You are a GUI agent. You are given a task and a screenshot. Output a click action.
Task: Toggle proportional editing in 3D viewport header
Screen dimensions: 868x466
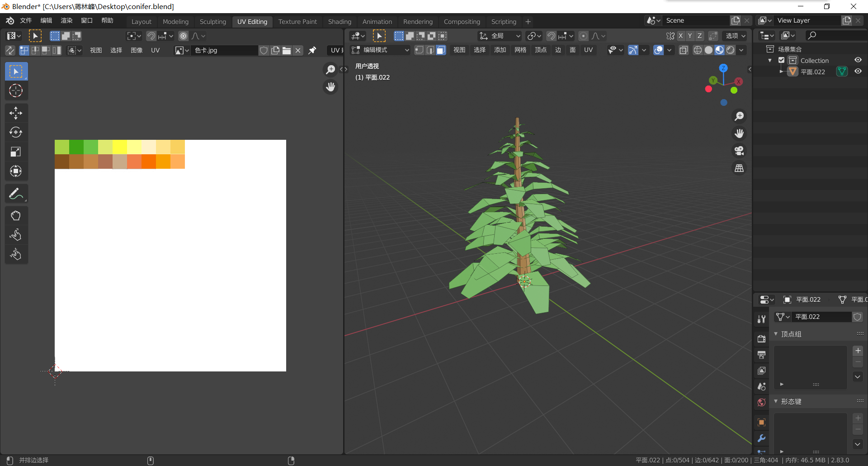pos(584,36)
